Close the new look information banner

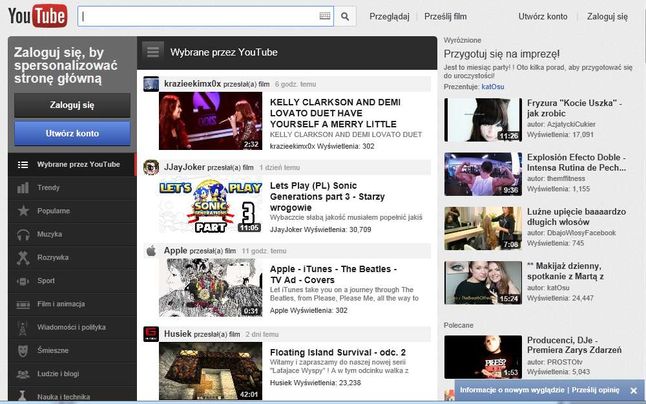634,390
